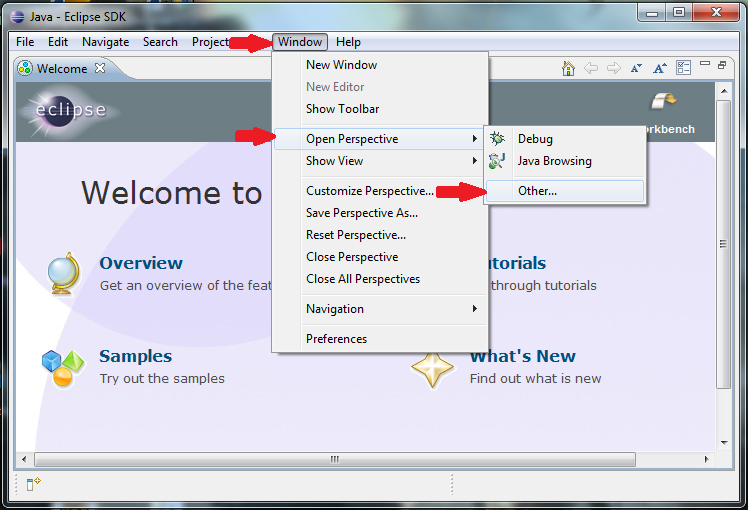This screenshot has width=748, height=510.
Task: Select Open Perspective menu item
Action: pos(381,139)
